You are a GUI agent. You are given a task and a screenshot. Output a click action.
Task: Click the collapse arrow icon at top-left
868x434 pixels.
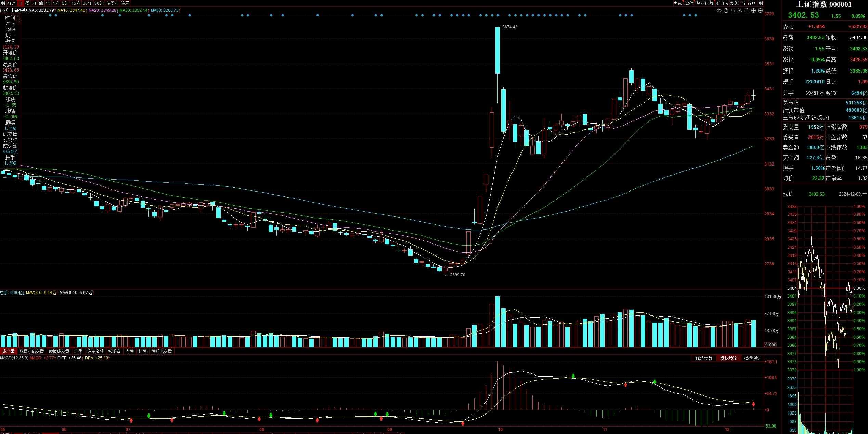[x=3, y=3]
